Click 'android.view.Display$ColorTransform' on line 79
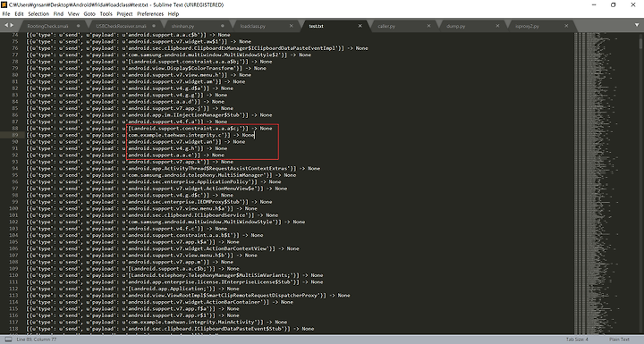 tap(182, 68)
